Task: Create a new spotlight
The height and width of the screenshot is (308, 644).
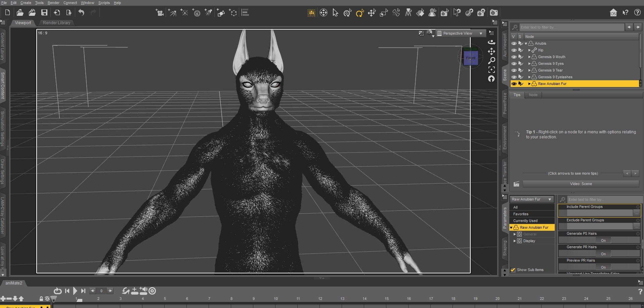Action: 209,13
